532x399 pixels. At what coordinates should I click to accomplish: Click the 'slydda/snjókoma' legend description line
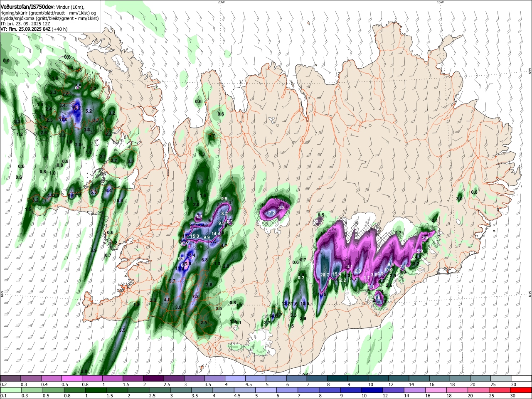49,18
